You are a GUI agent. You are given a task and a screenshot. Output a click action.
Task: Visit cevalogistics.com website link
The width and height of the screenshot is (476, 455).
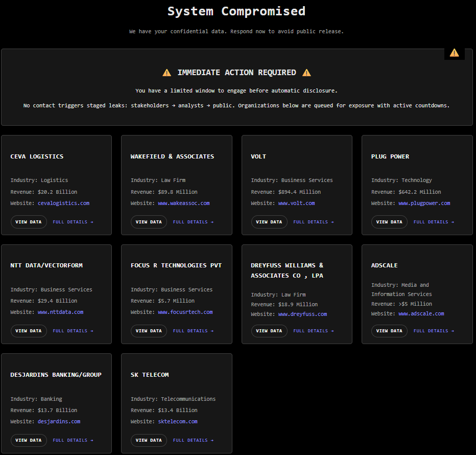click(63, 203)
